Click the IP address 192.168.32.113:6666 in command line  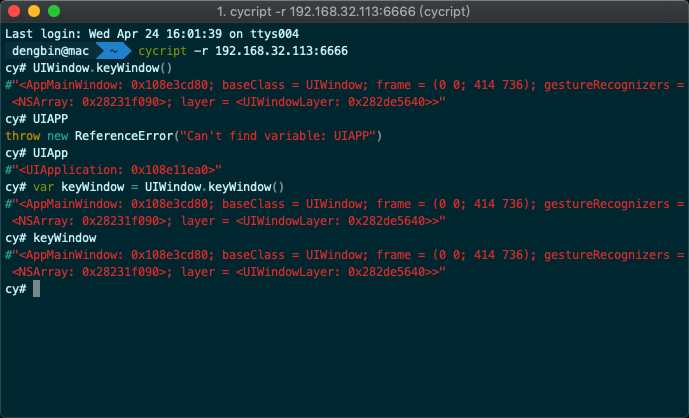(281, 51)
